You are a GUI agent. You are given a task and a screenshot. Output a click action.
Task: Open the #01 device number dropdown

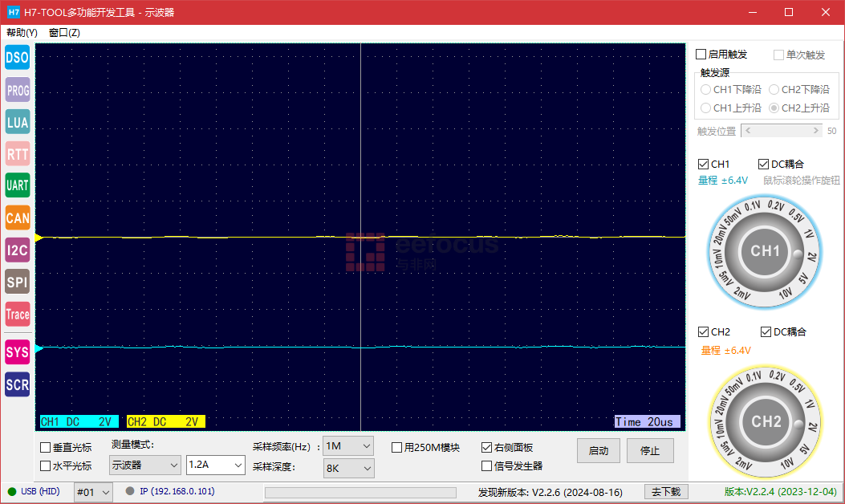93,492
